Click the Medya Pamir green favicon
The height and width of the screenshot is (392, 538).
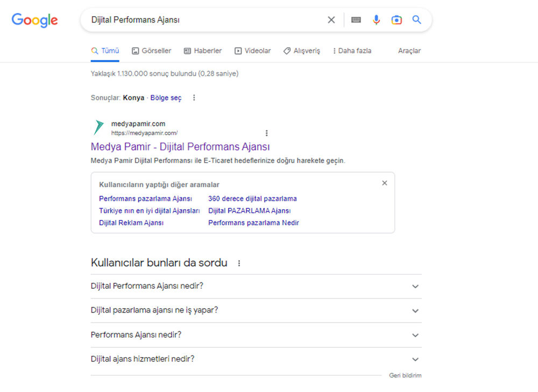pyautogui.click(x=99, y=127)
